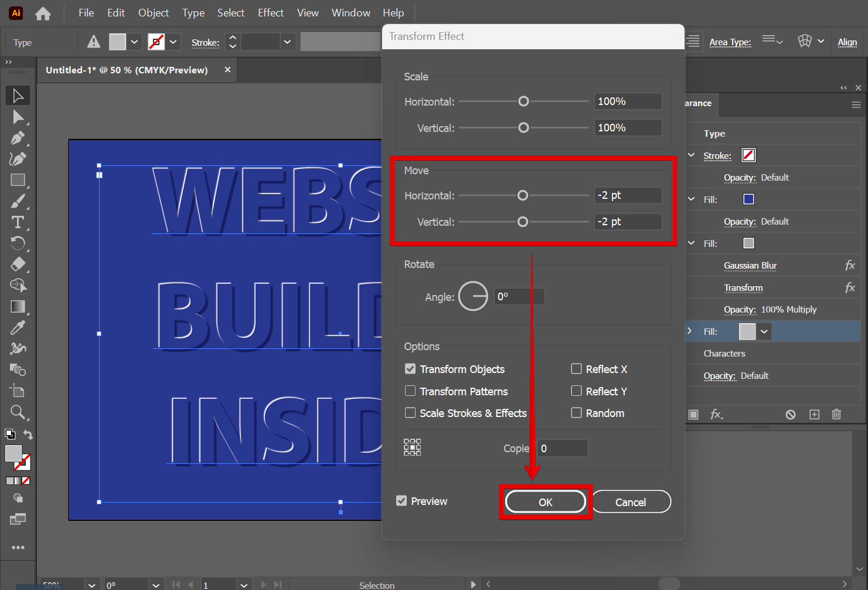The height and width of the screenshot is (590, 868).
Task: Choose the Paintbrush tool
Action: click(18, 201)
